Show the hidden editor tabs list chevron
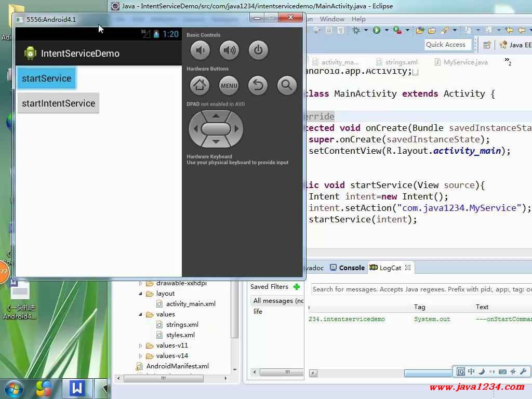Image resolution: width=532 pixels, height=399 pixels. click(508, 61)
